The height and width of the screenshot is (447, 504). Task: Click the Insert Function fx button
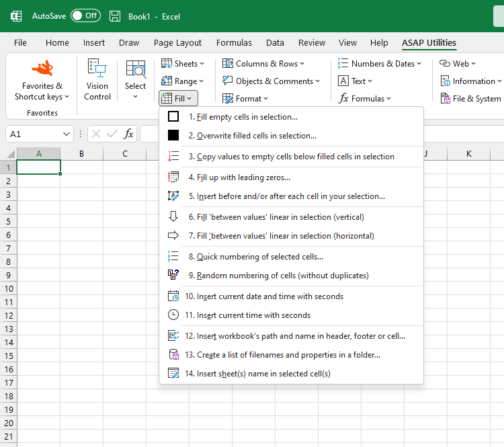coord(128,134)
